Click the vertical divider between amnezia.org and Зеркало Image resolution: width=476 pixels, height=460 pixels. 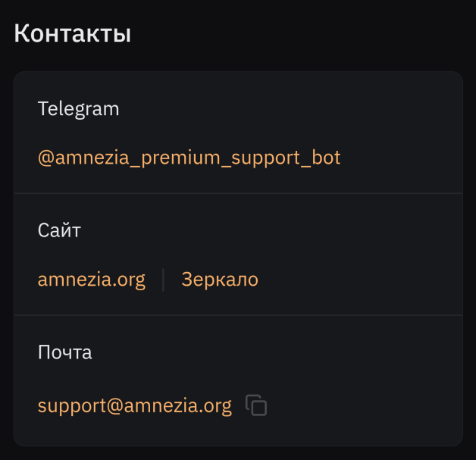click(163, 280)
